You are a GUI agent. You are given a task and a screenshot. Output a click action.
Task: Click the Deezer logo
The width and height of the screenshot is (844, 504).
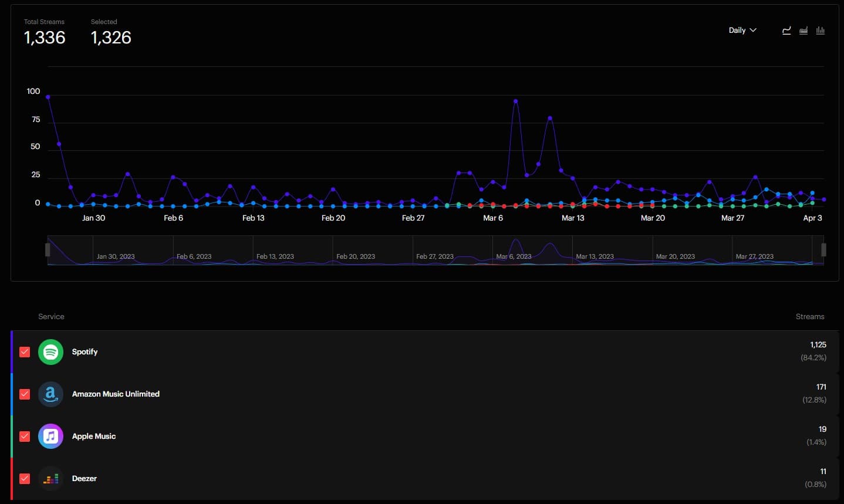point(50,479)
